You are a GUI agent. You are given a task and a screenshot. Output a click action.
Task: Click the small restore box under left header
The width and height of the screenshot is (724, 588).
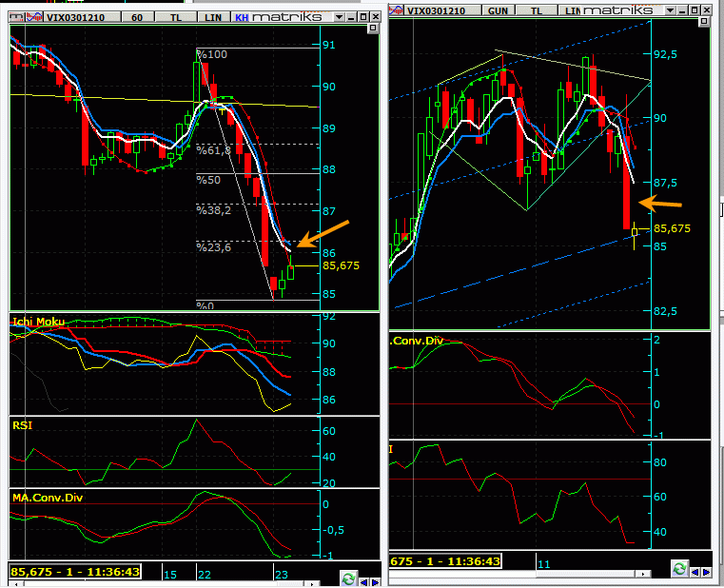[x=372, y=29]
